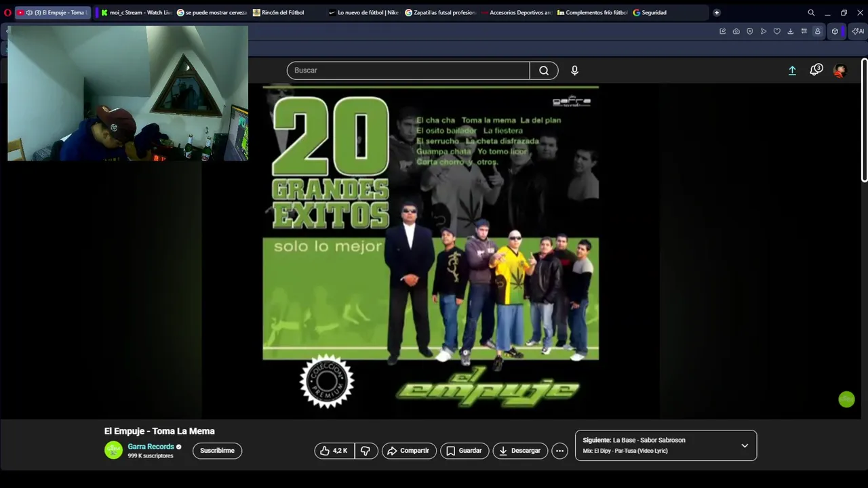Click the Suscribirme button
This screenshot has width=868, height=488.
217,451
